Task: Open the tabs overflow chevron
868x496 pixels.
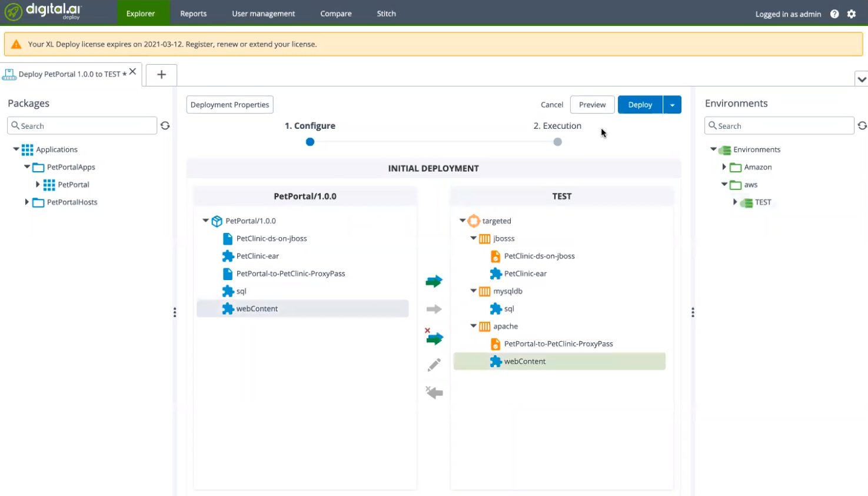Action: 862,79
